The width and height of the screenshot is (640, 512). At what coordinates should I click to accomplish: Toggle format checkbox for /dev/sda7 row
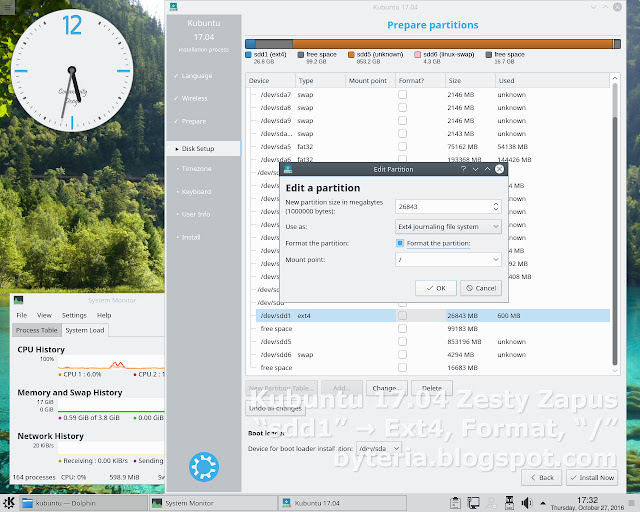pyautogui.click(x=402, y=94)
